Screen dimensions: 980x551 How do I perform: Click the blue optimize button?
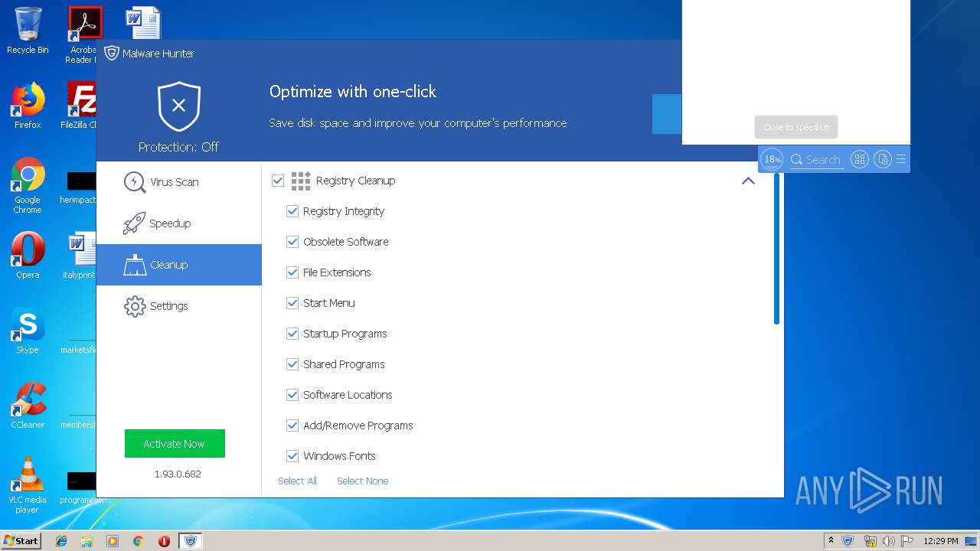coord(667,114)
